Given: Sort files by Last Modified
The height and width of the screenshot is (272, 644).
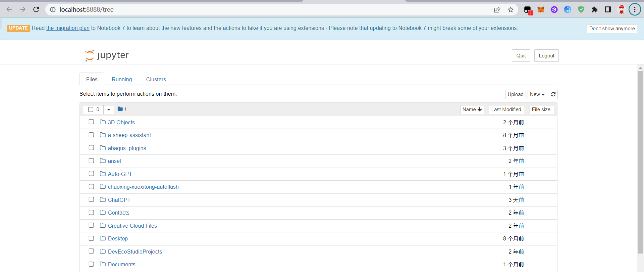Looking at the screenshot, I should pos(506,109).
